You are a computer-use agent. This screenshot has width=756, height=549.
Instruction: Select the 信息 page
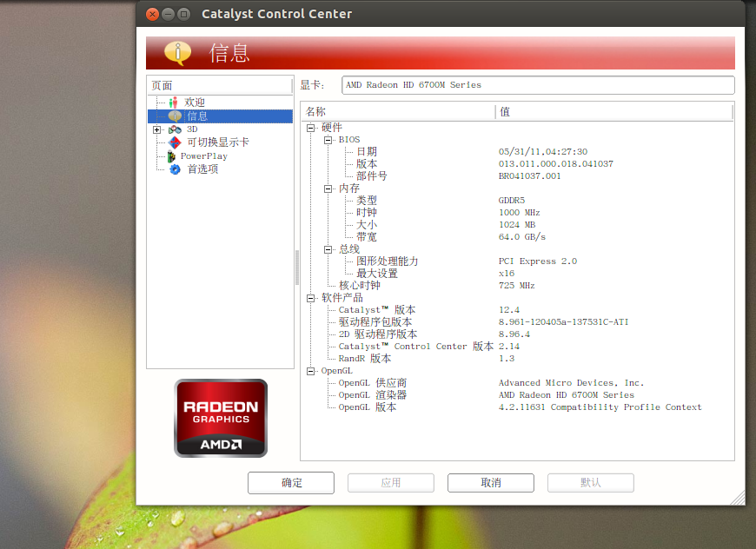pos(220,116)
